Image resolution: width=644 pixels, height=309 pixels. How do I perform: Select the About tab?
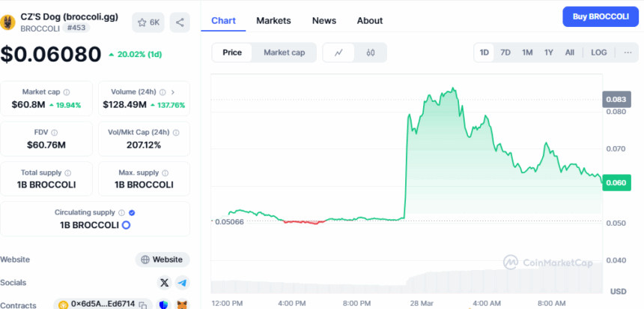point(370,20)
